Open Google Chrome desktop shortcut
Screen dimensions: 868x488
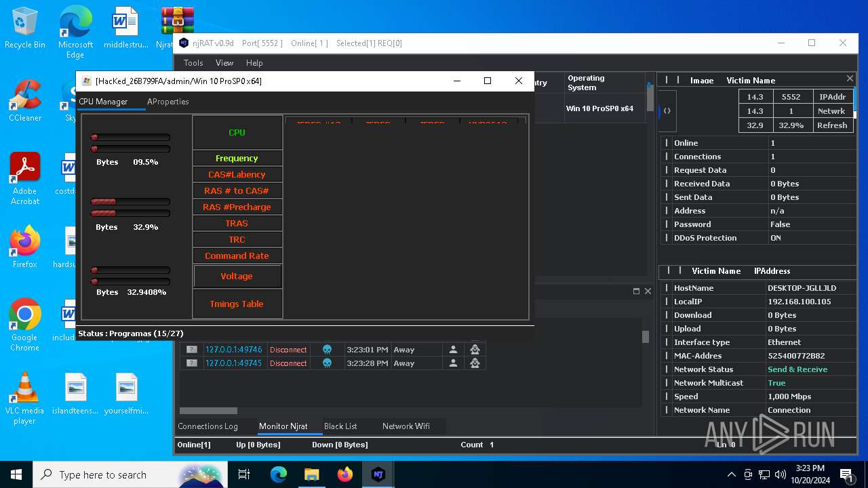tap(24, 325)
